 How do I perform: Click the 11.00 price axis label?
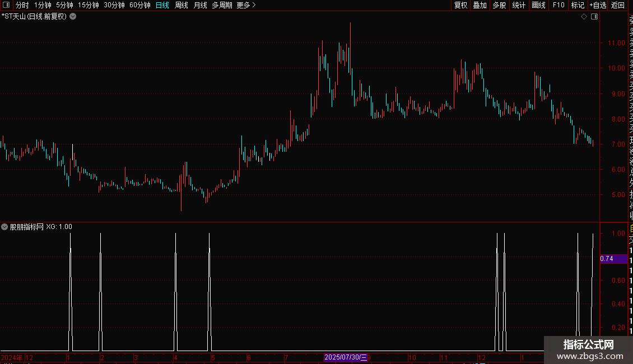click(616, 43)
